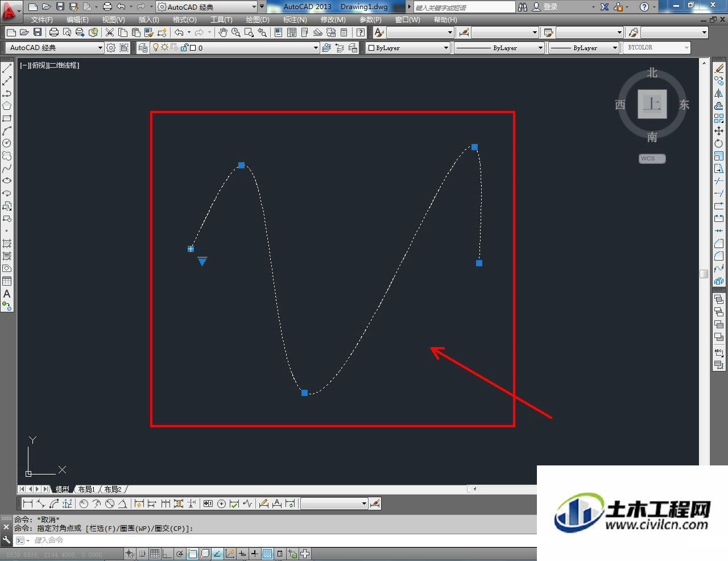Click the command line input field
Screen dimensions: 728x561
[284, 540]
